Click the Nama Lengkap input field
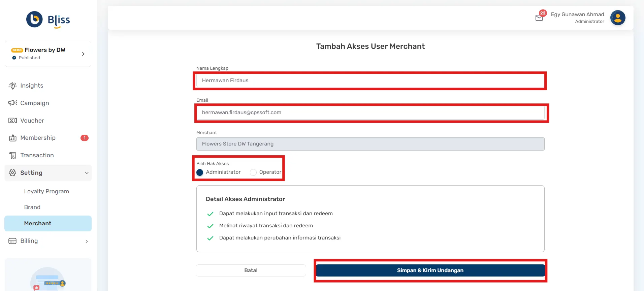644x291 pixels. point(369,80)
